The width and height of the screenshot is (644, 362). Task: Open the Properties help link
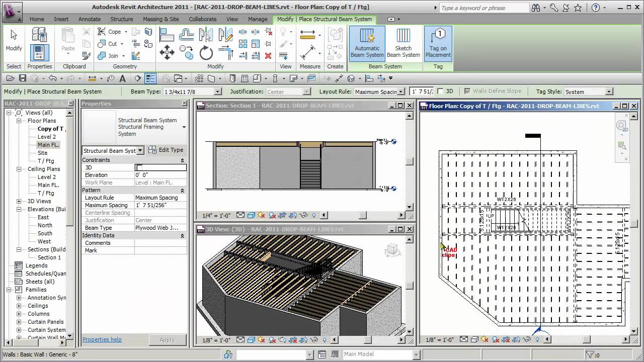pyautogui.click(x=102, y=339)
